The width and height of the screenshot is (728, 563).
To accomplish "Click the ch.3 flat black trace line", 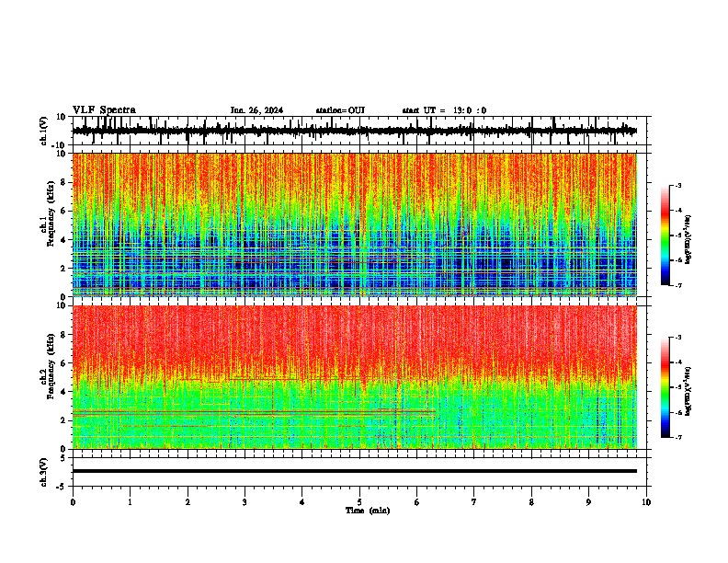I will [x=355, y=471].
